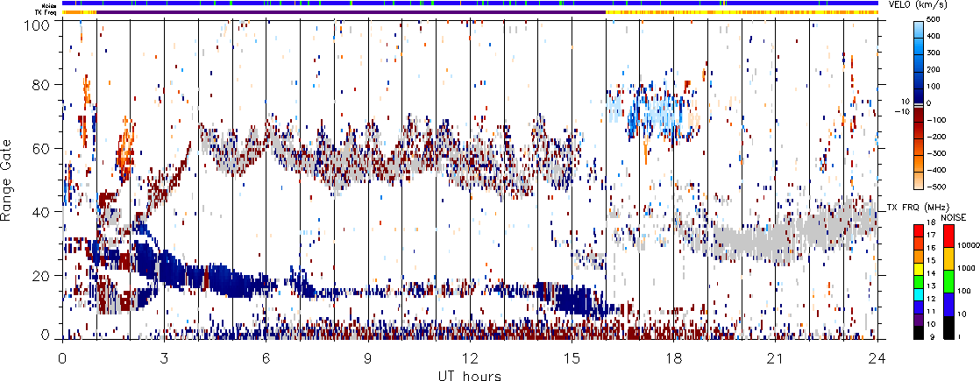980x381 pixels.
Task: Pick the dark red section of velocity color bar
Action: [919, 115]
